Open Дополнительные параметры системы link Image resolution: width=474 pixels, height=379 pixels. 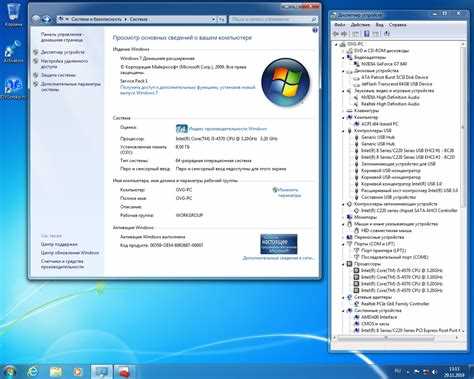click(71, 87)
